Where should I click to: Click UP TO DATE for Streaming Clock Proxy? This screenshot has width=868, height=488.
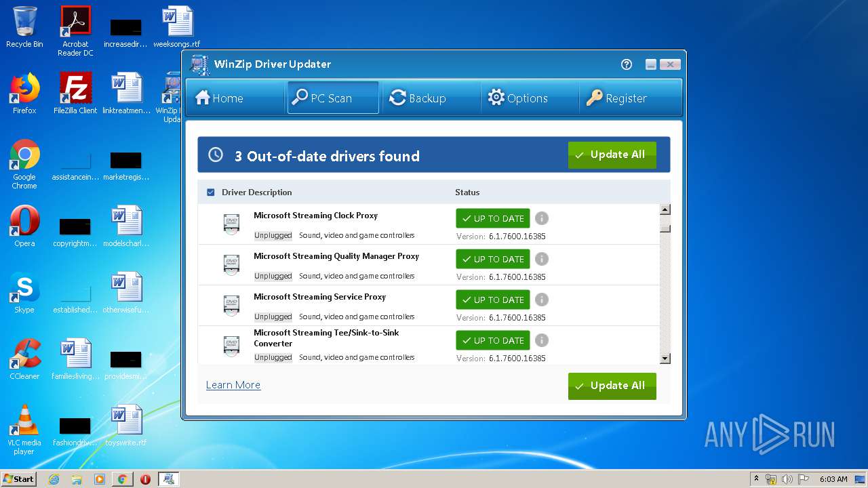(x=493, y=218)
